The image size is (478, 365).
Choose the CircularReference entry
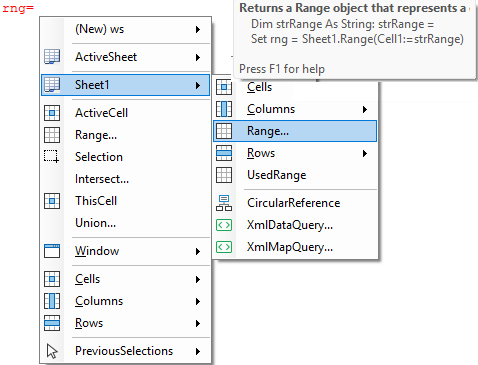pos(295,203)
